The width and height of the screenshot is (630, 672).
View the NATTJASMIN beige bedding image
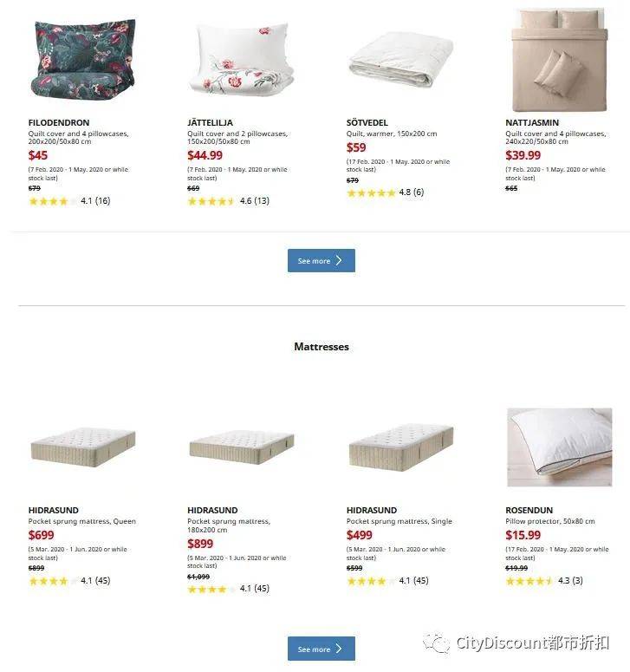click(x=559, y=60)
